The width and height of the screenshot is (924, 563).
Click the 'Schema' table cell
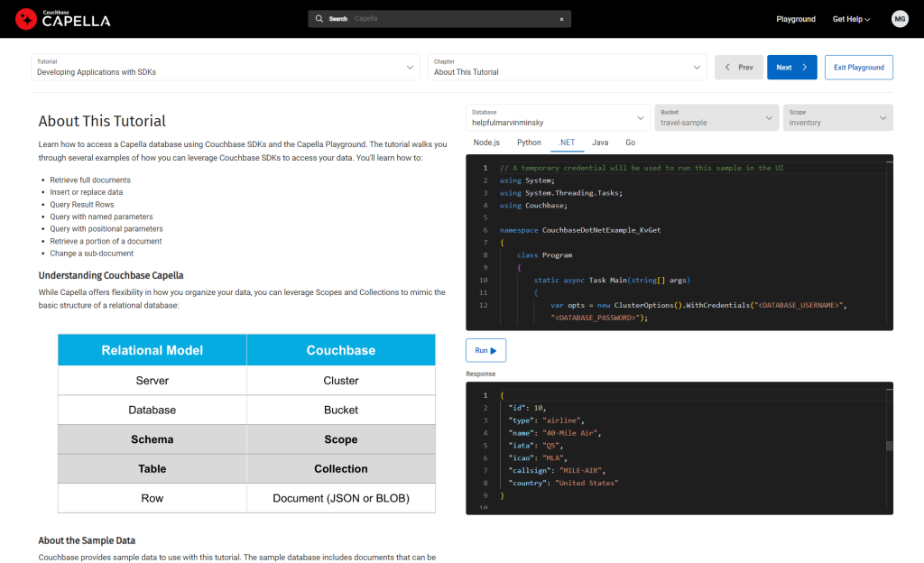[x=152, y=439]
